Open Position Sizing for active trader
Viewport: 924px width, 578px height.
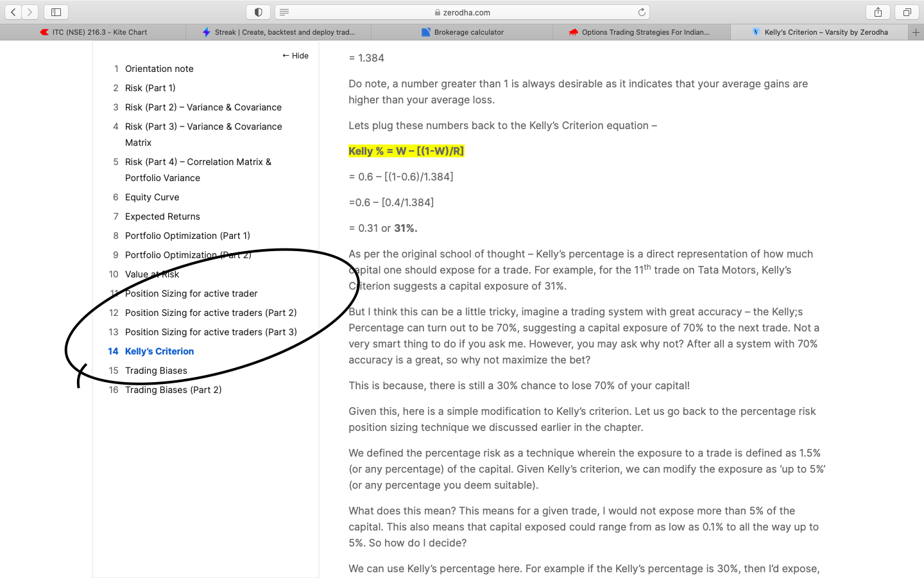click(191, 293)
